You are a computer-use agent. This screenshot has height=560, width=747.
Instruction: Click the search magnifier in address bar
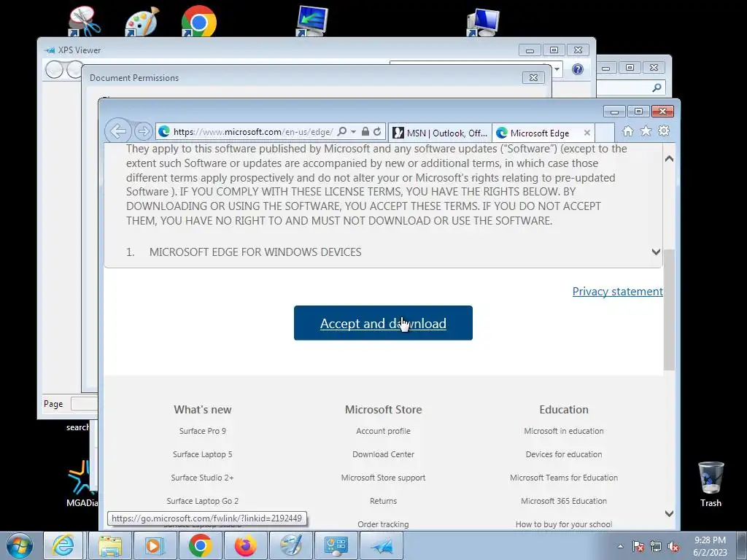pos(341,131)
